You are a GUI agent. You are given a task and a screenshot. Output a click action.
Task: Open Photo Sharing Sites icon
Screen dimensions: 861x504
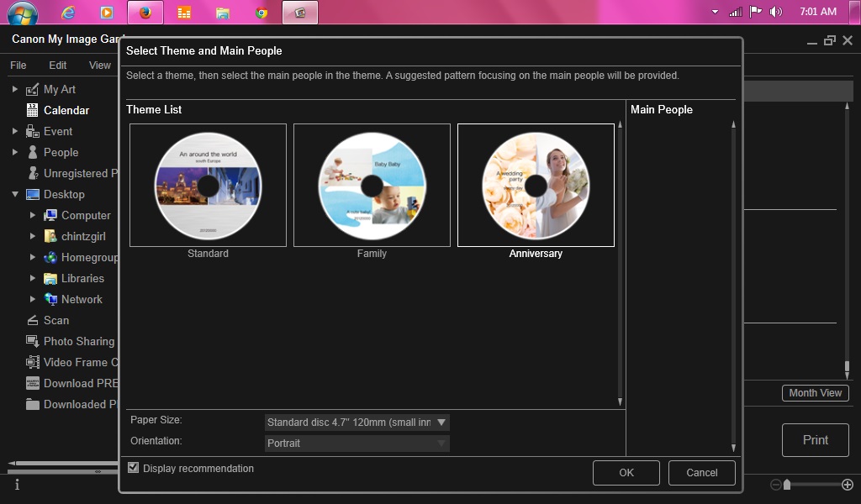pos(33,341)
